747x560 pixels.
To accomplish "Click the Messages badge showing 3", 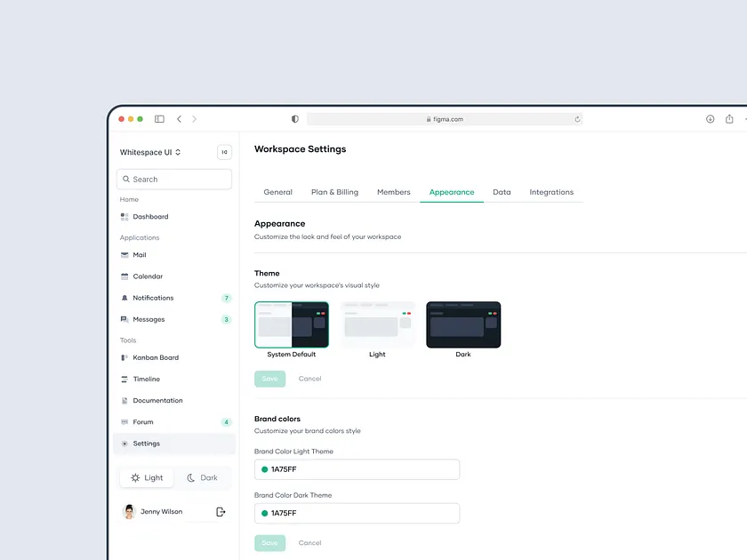I will (226, 319).
